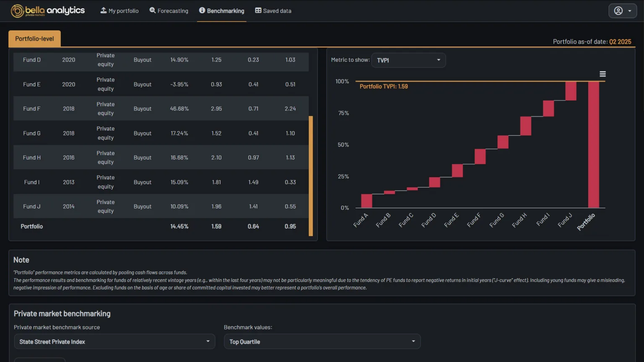Screen dimensions: 644x362
Task: Click the 'Portfolio' total row label
Action: pyautogui.click(x=32, y=226)
